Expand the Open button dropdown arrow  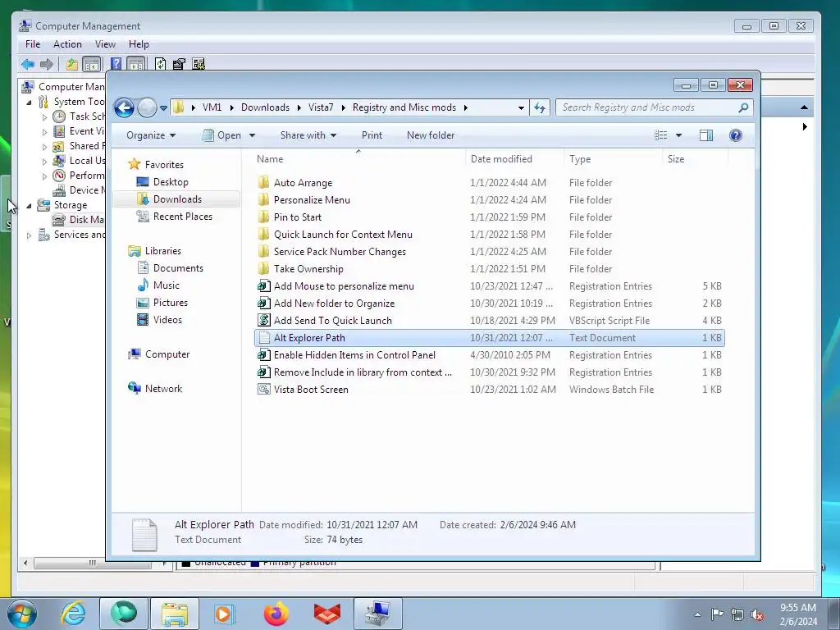pos(253,135)
